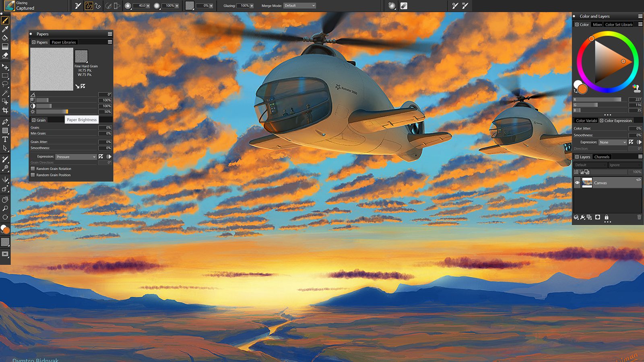644x362 pixels.
Task: Select the Pen tool
Action: (x=5, y=121)
